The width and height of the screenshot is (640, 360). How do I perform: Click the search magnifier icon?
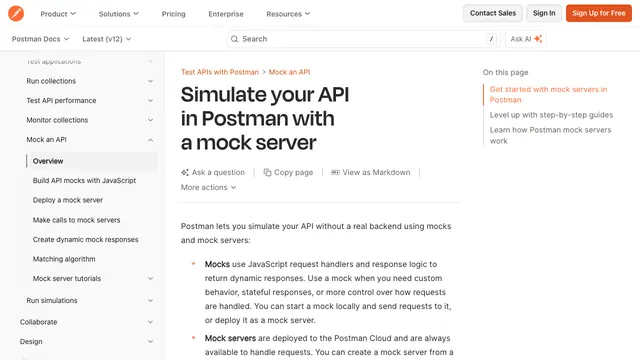pos(234,39)
